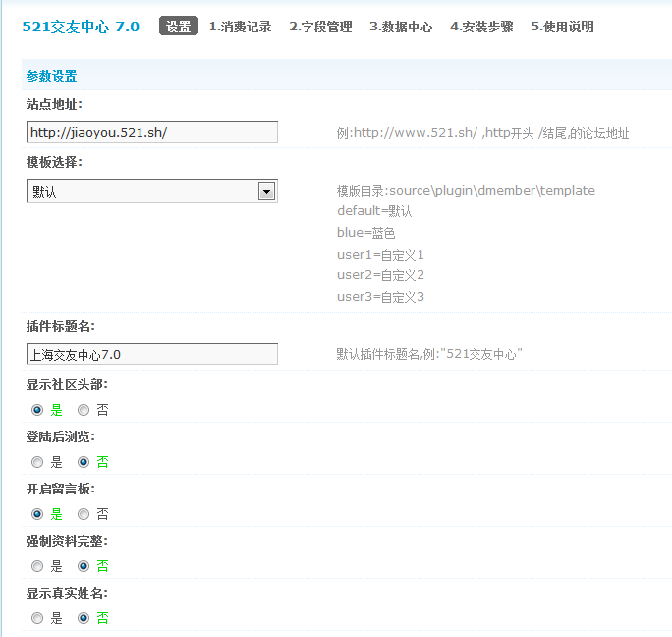Select 否 for 显示社区头部

pos(84,410)
